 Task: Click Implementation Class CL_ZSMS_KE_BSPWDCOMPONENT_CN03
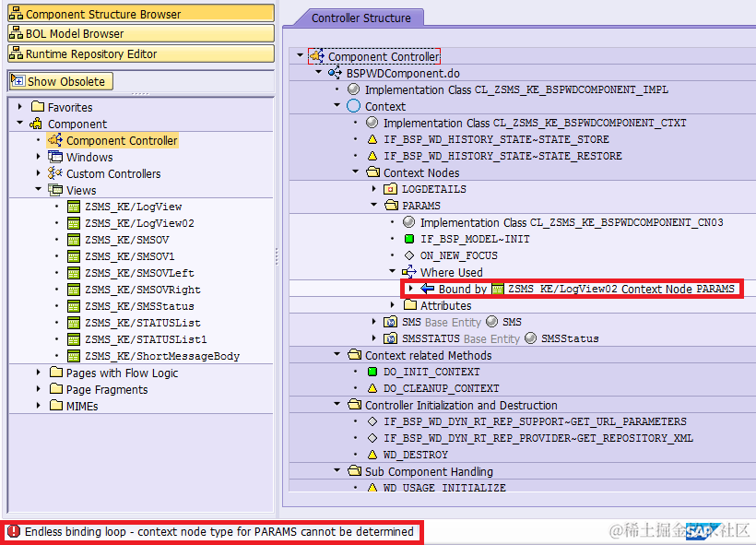coord(572,222)
